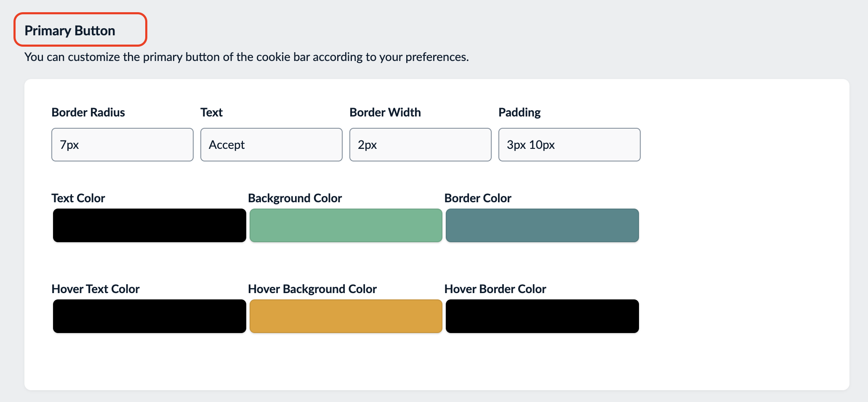Open the green Background Color swatch

click(346, 225)
